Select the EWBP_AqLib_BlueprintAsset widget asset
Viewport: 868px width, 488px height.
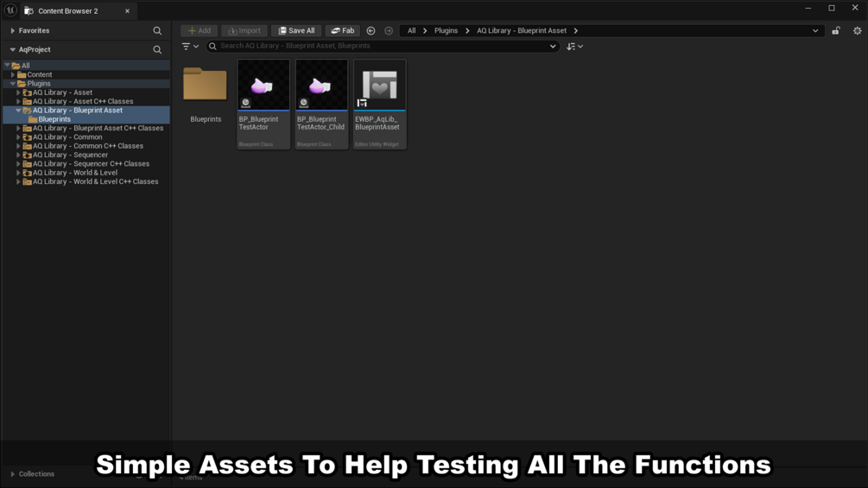[x=380, y=104]
